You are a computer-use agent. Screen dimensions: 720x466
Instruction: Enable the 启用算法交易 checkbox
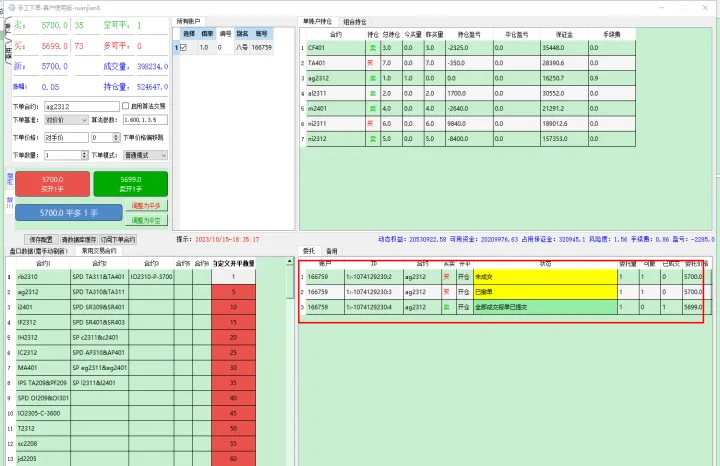[x=124, y=105]
